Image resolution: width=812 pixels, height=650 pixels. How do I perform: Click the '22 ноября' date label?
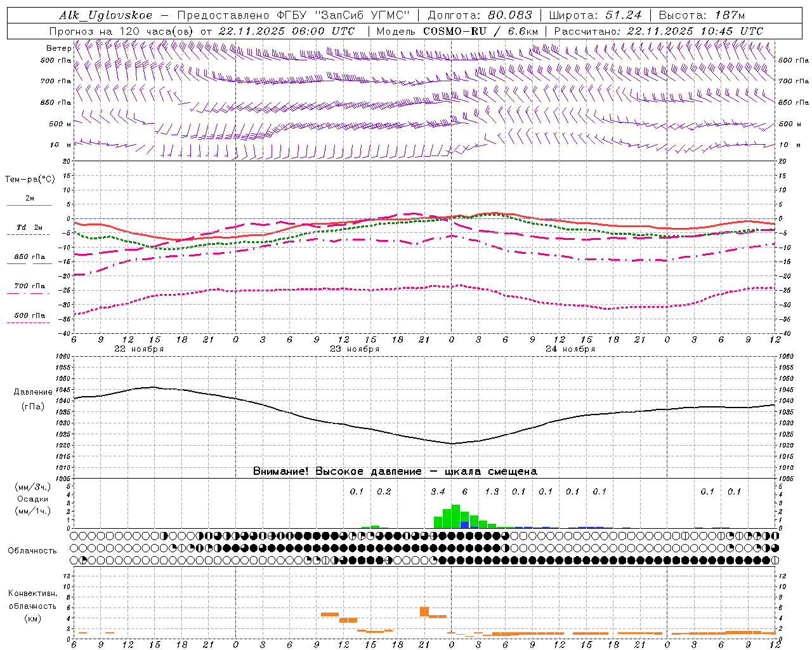click(x=139, y=349)
